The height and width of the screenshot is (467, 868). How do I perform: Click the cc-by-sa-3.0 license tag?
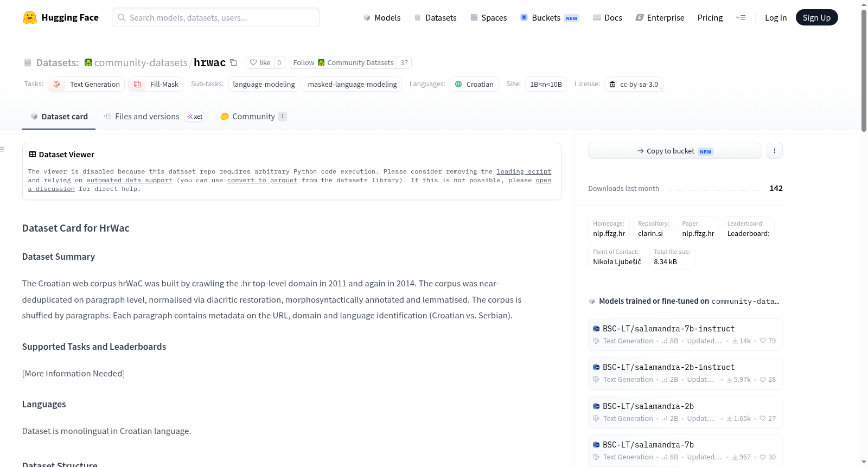[634, 84]
